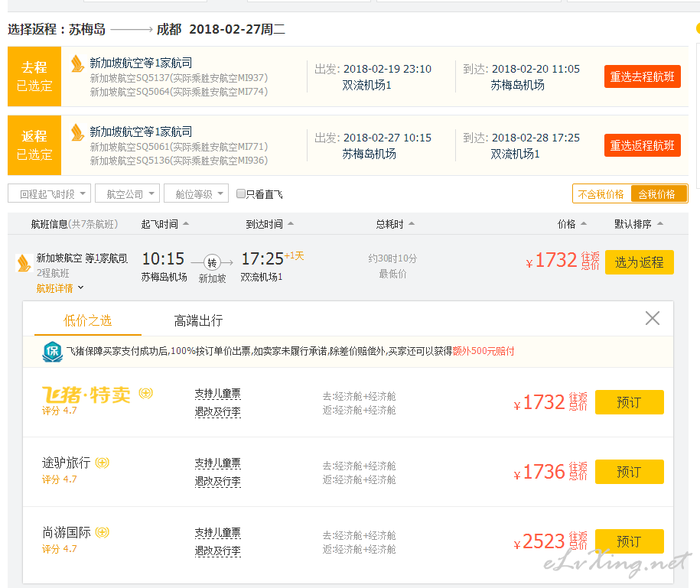The height and width of the screenshot is (588, 700).
Task: Tick the 只看直飞 direct-only checkbox
Action: [241, 193]
